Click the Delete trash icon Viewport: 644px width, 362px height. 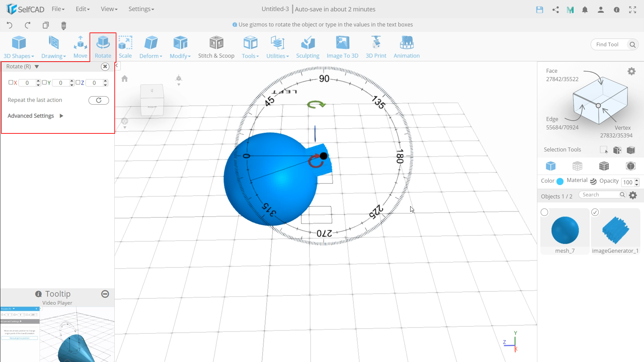[64, 25]
